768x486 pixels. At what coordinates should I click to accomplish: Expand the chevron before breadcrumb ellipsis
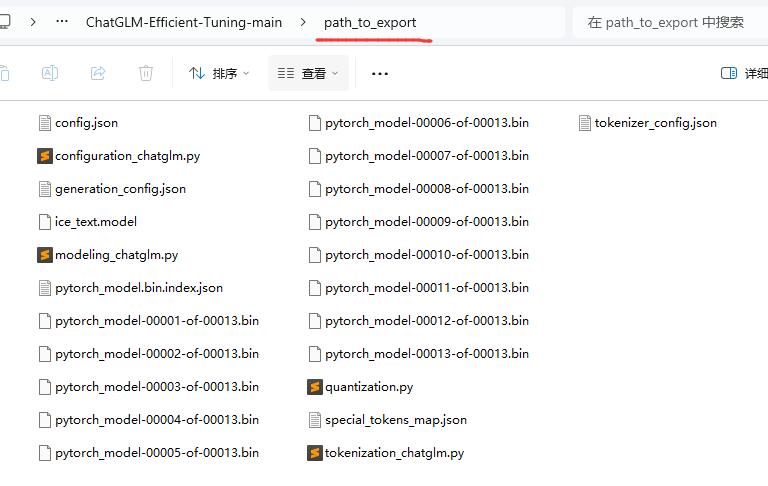pyautogui.click(x=33, y=22)
